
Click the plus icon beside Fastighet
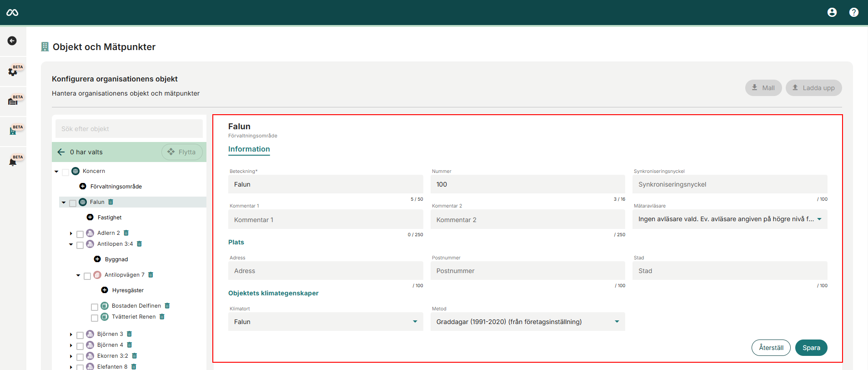click(90, 218)
